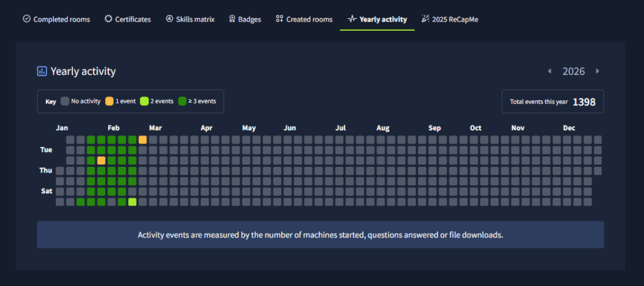
Task: Click the orange 1 event swatch in key
Action: (109, 101)
